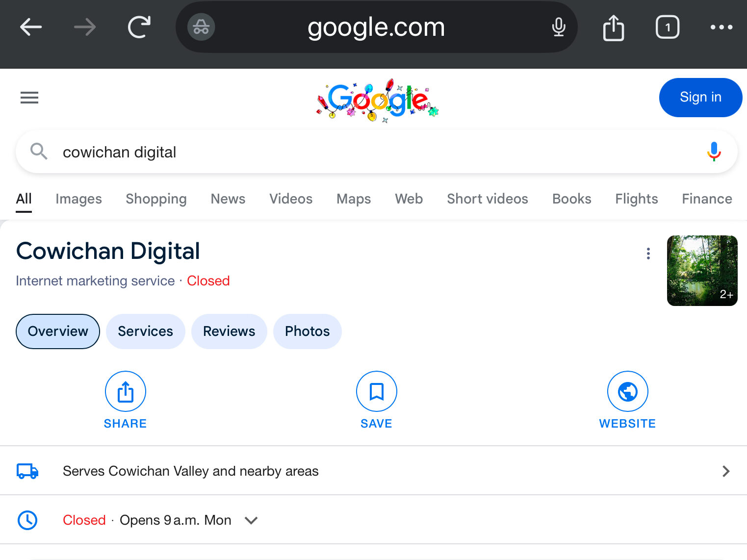The image size is (747, 560).
Task: Select the Photos chip
Action: tap(308, 331)
